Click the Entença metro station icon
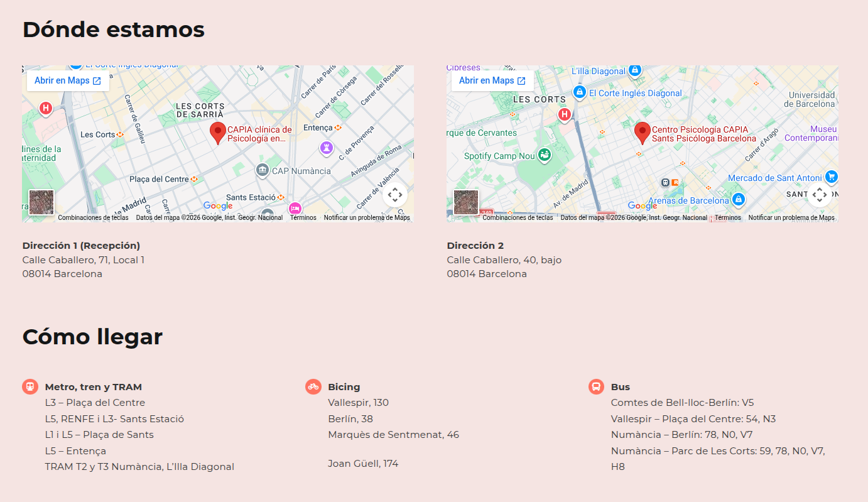The image size is (868, 502). click(x=338, y=128)
